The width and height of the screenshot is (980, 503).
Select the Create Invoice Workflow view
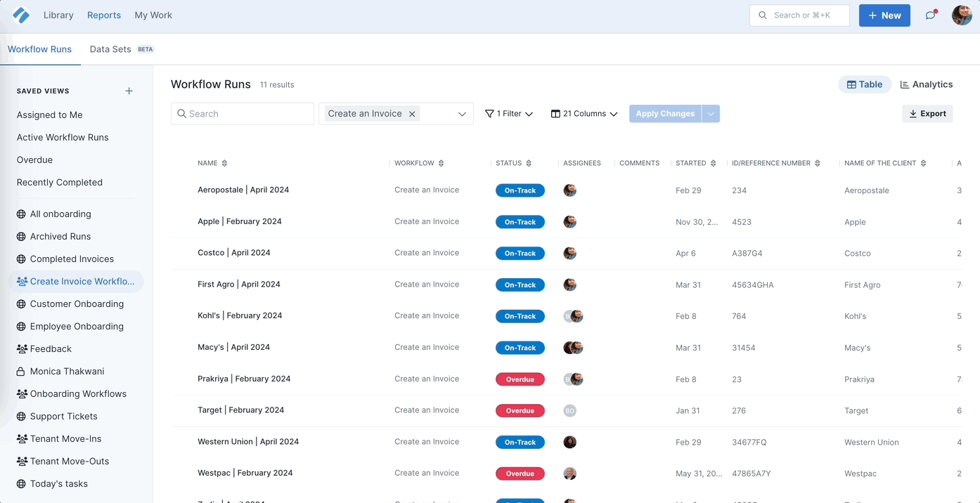pos(76,282)
